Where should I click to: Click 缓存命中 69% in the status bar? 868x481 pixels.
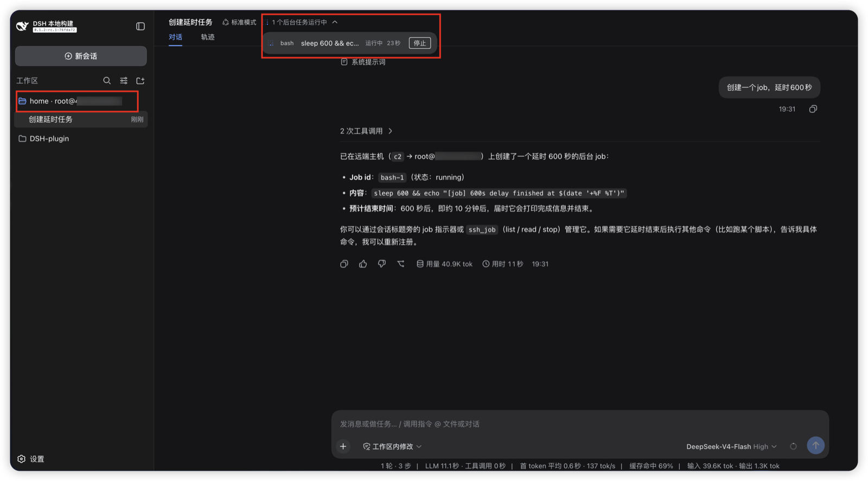pyautogui.click(x=651, y=466)
